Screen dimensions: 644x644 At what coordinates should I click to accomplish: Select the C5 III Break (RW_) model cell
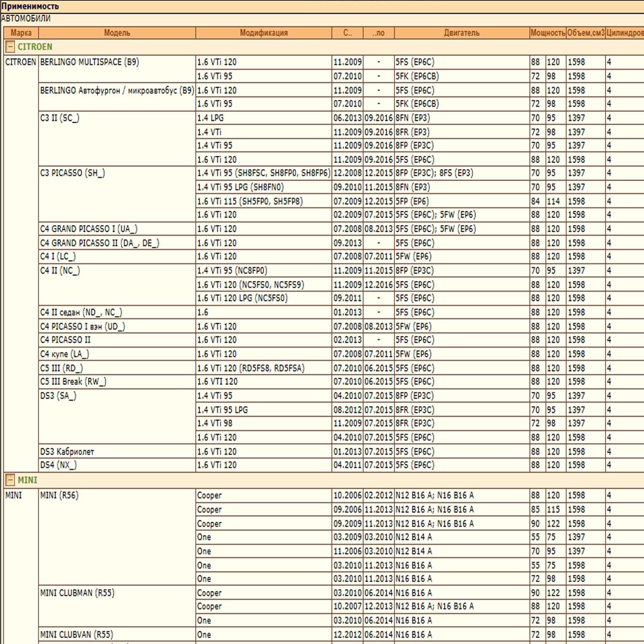tap(73, 382)
